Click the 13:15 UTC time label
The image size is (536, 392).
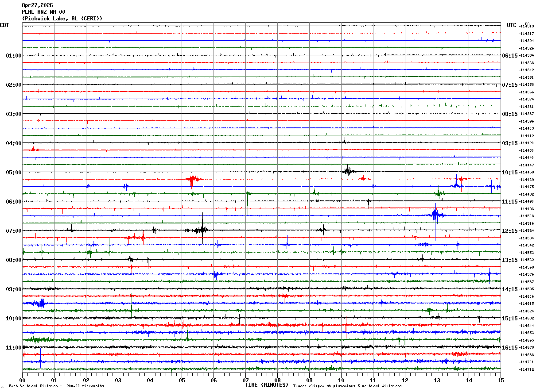(x=509, y=260)
